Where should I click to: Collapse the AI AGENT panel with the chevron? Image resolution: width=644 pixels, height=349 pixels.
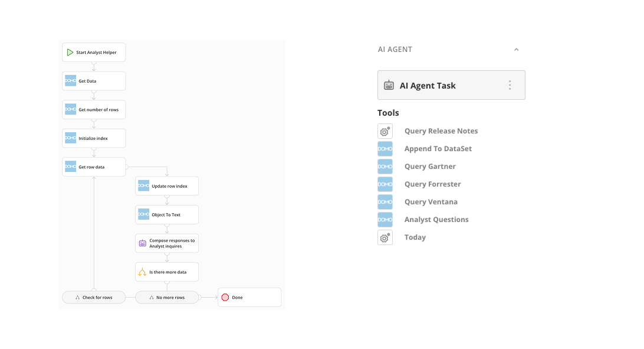click(517, 49)
